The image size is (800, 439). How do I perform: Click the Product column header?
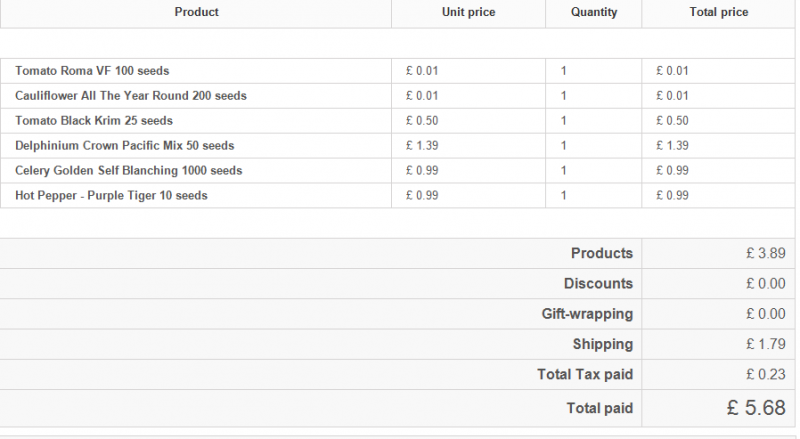(196, 13)
